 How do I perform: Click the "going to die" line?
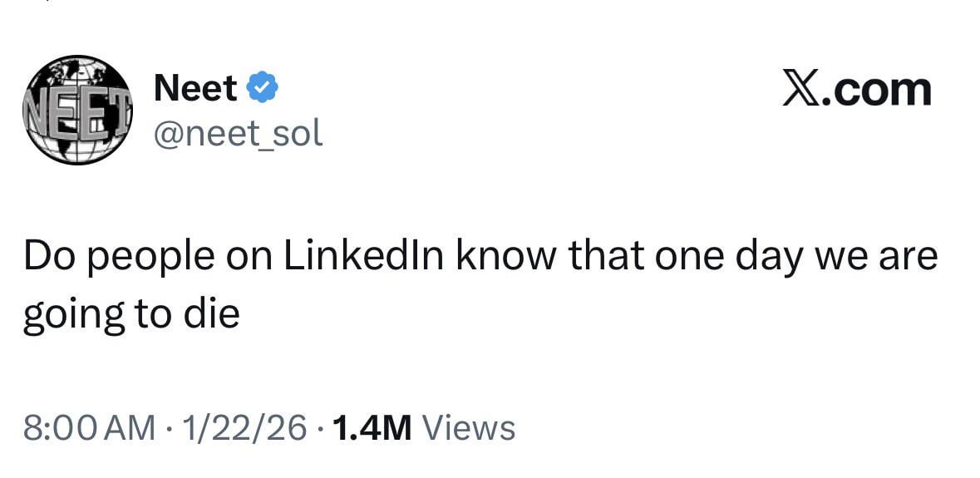[x=131, y=314]
